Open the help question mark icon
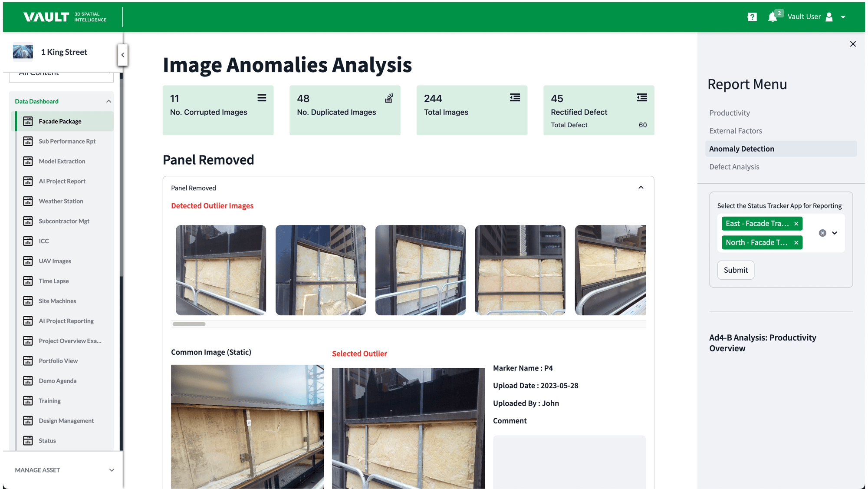The width and height of the screenshot is (868, 489). (752, 17)
